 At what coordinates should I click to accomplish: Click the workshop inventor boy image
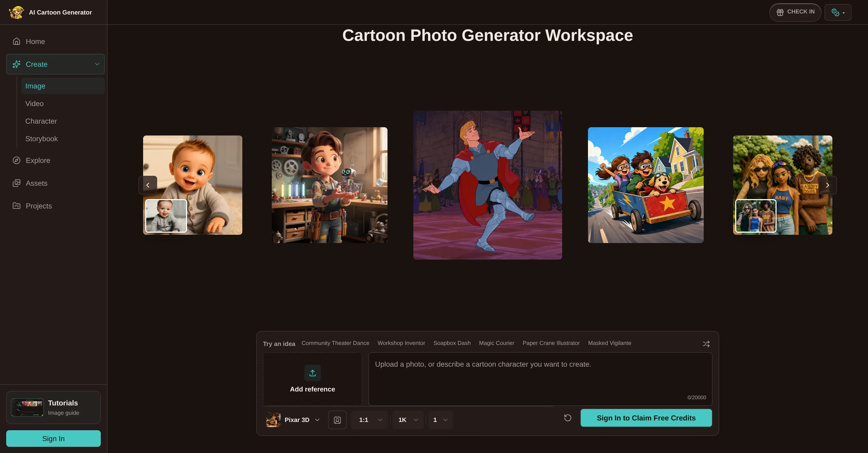[330, 185]
